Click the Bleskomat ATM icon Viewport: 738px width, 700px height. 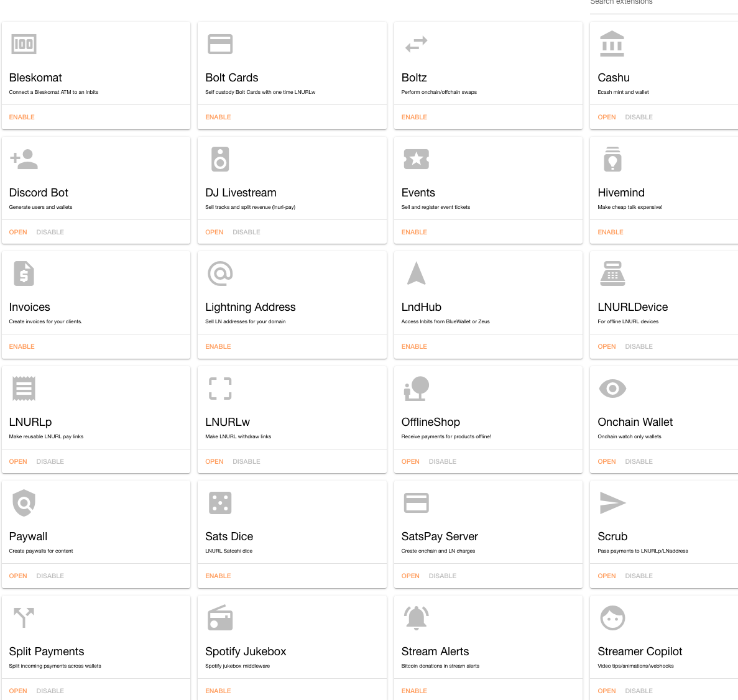click(x=24, y=44)
